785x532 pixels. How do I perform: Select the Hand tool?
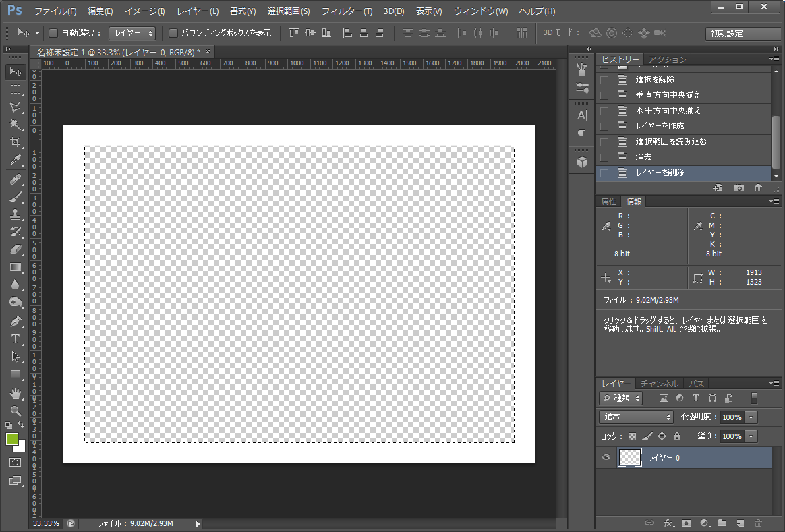[16, 393]
